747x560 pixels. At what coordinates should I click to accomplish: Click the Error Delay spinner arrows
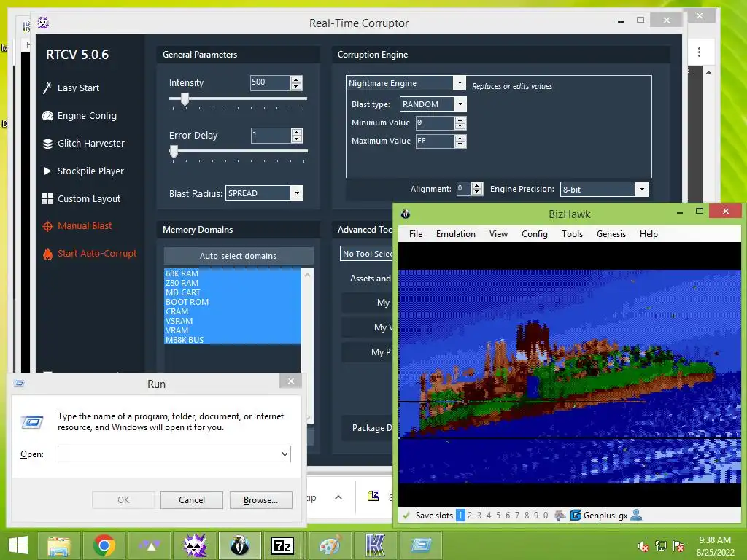(x=297, y=135)
